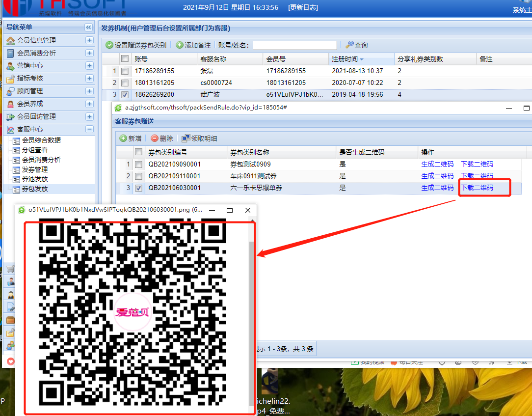The height and width of the screenshot is (416, 532).
Task: Expand the 会员信息管理 section plus button
Action: tap(89, 40)
